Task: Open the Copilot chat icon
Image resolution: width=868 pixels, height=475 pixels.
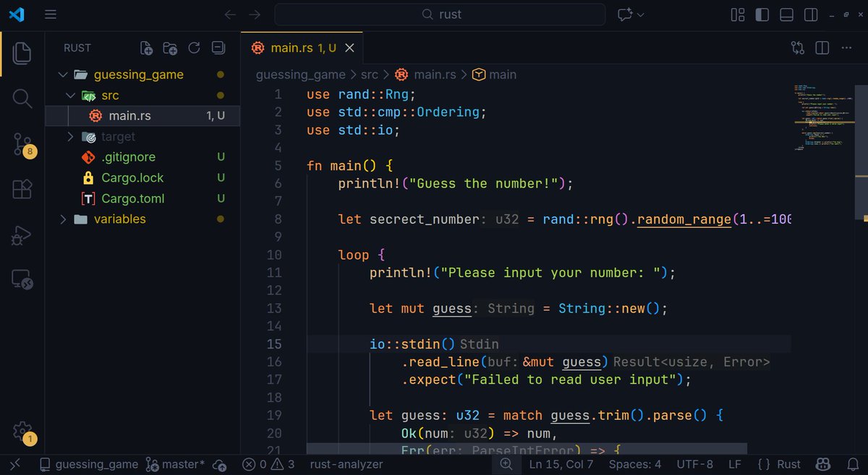Action: 624,14
